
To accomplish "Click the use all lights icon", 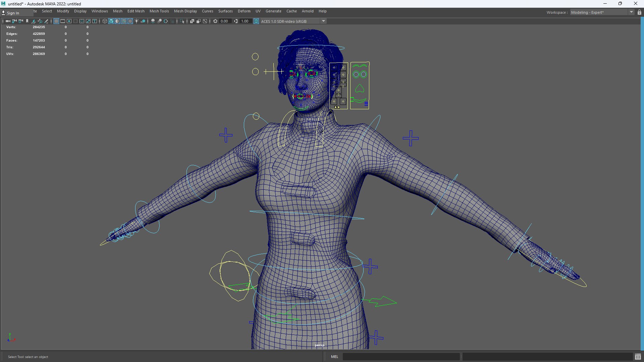I will click(x=137, y=21).
